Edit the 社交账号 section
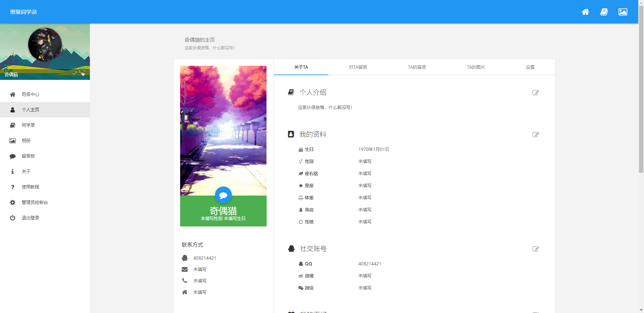 536,249
